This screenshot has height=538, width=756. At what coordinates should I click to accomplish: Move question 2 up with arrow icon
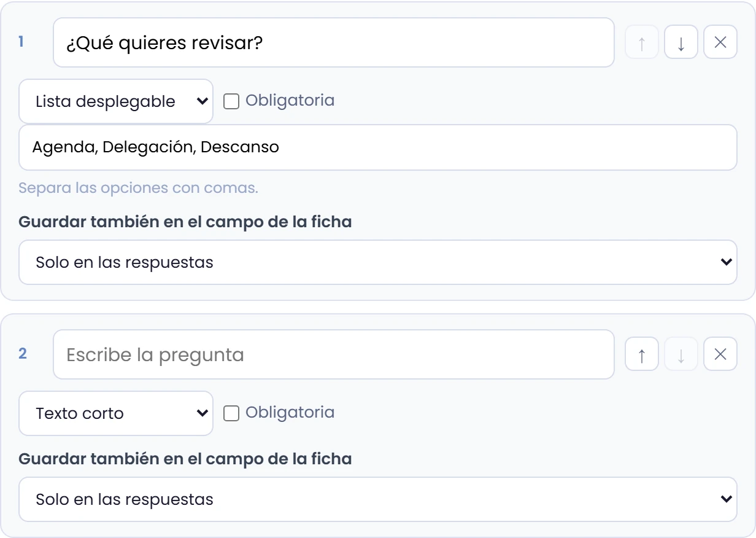642,354
